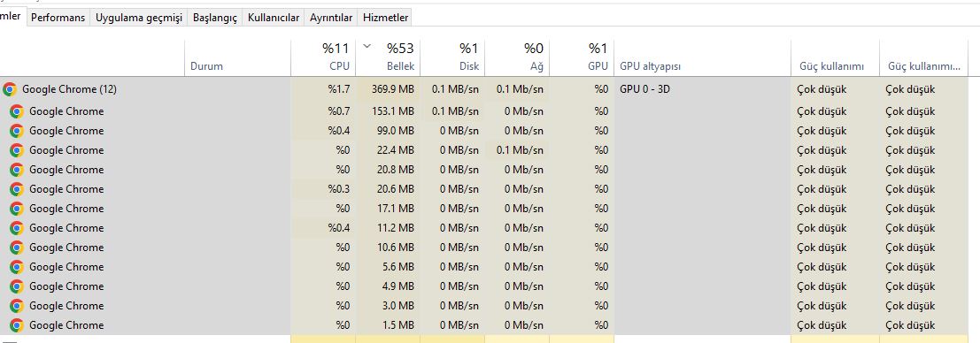Select the Chrome icon using 1.5 MB
This screenshot has height=343, width=980.
pyautogui.click(x=17, y=325)
